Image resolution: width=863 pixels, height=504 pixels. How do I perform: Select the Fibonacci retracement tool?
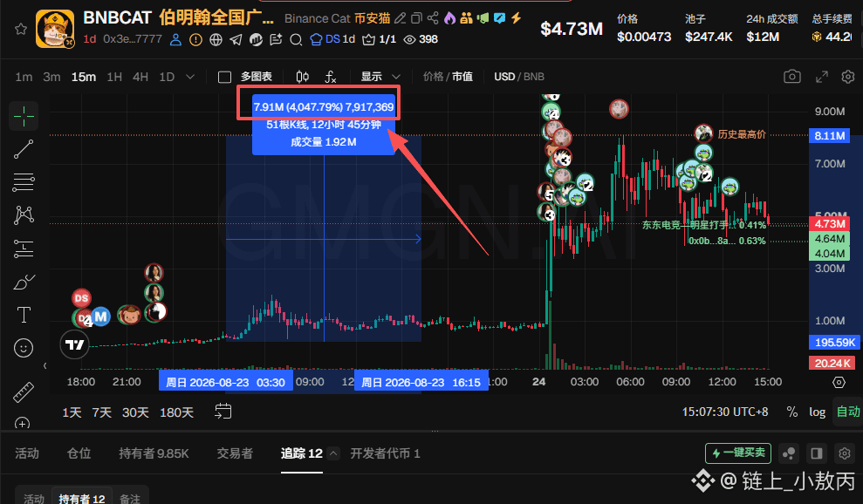pyautogui.click(x=24, y=182)
